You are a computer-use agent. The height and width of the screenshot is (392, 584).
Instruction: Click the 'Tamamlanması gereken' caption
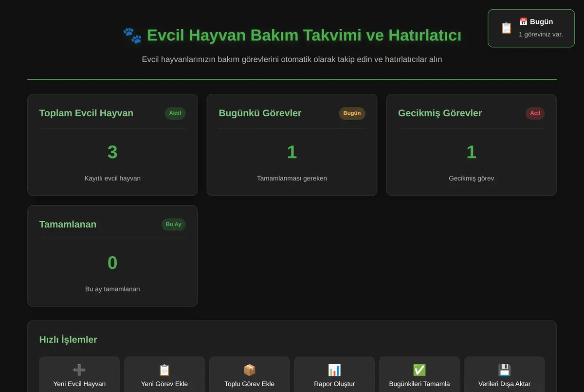tap(292, 178)
